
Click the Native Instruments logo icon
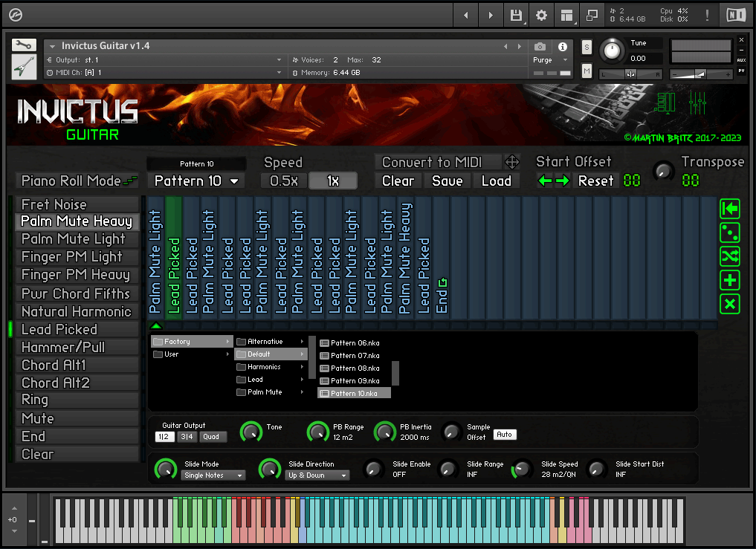click(736, 16)
